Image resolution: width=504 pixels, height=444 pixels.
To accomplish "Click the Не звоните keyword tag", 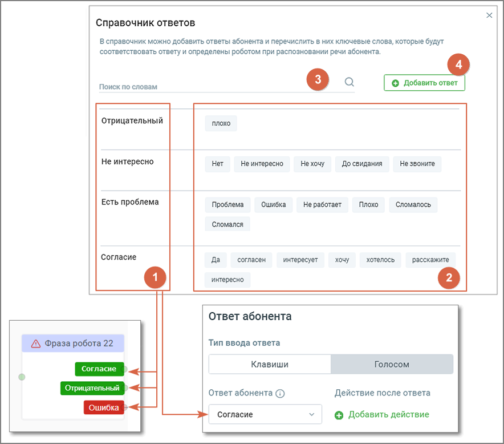I will [x=417, y=164].
